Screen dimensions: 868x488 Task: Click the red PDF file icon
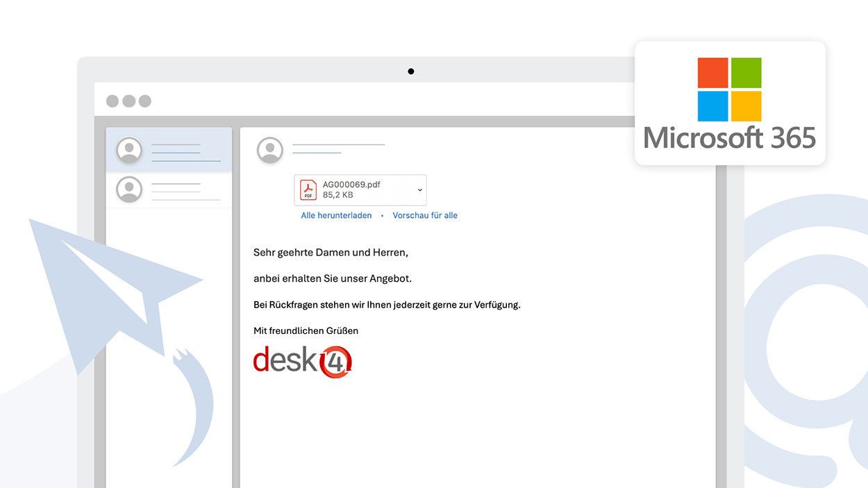308,190
